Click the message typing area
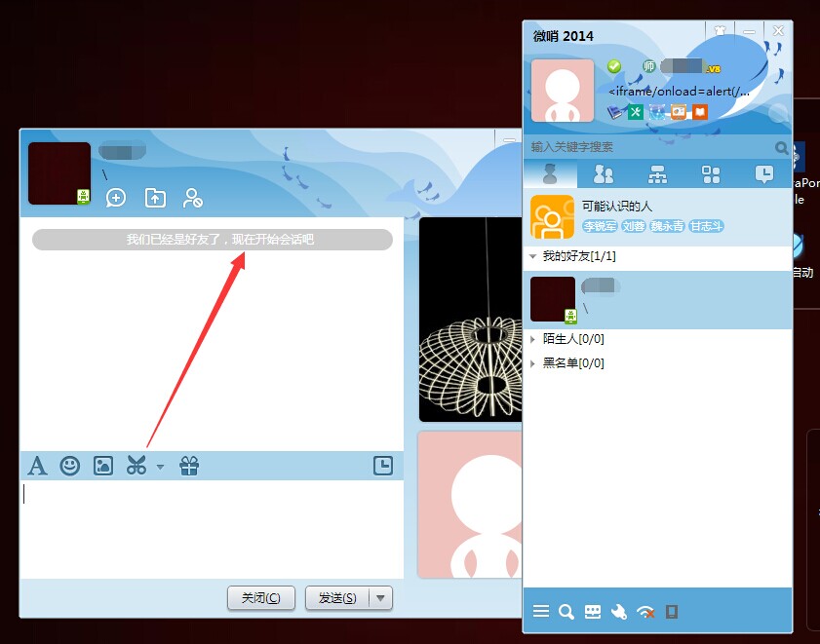 click(212, 528)
